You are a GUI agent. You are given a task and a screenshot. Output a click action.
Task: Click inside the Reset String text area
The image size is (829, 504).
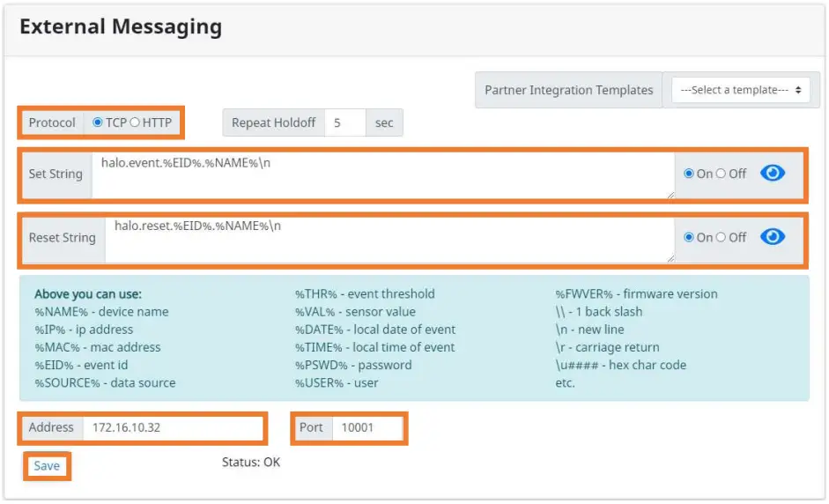coord(388,240)
